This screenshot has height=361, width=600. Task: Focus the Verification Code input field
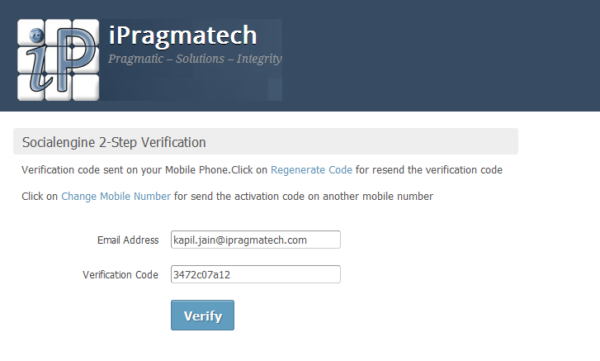point(256,274)
